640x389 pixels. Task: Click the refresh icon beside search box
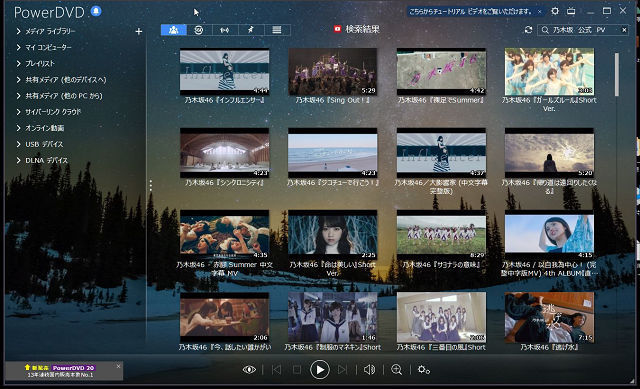[528, 30]
